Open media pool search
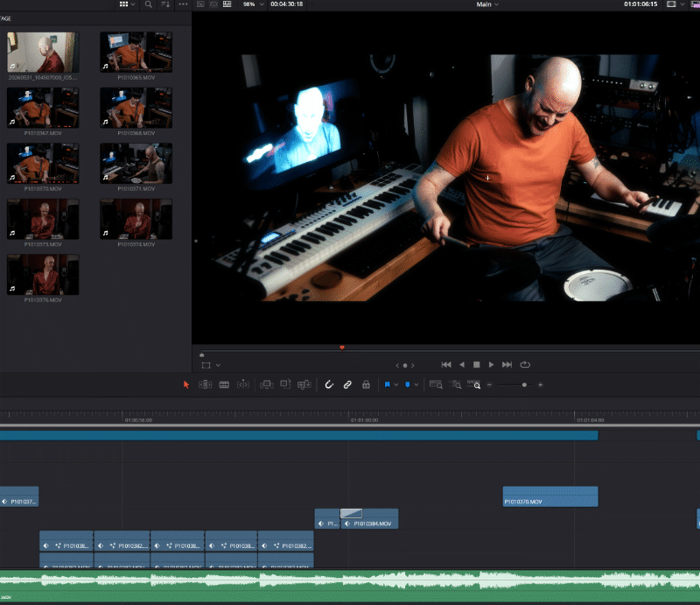The image size is (700, 605). tap(148, 4)
